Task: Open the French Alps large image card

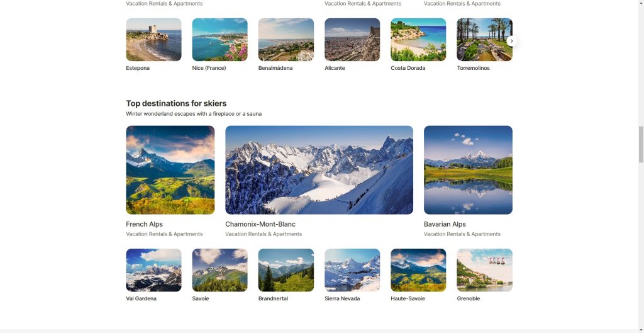Action: 170,170
